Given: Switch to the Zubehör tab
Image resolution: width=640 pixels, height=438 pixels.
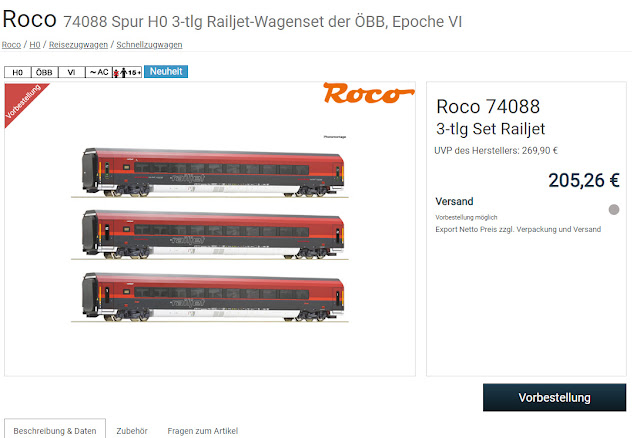Looking at the screenshot, I should pos(132,431).
